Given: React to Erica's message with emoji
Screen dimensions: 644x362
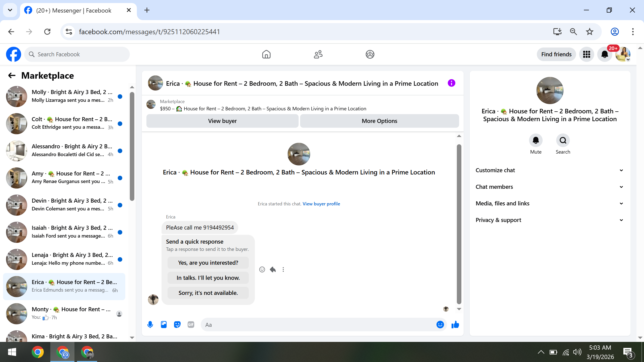Looking at the screenshot, I should click(262, 269).
